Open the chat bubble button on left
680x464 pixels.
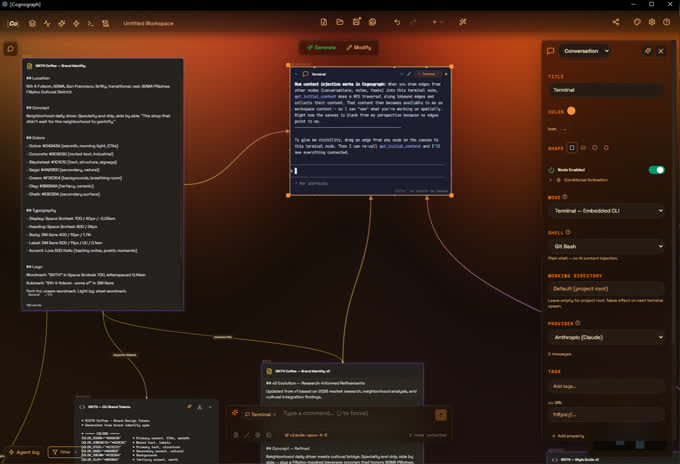[10, 49]
